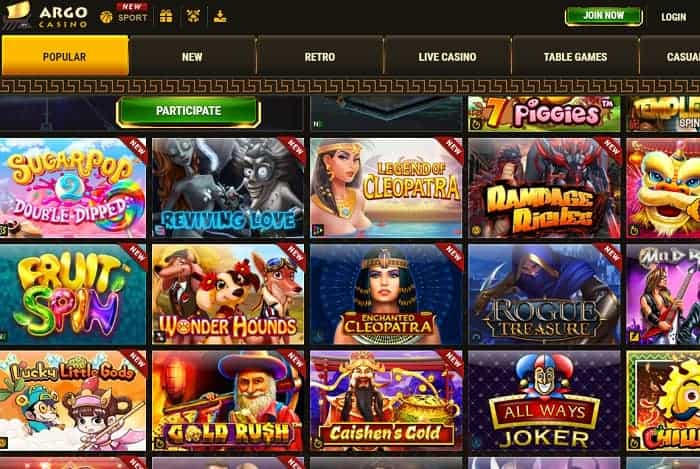Click provider icon on Legend of Cleopatra

(x=317, y=230)
